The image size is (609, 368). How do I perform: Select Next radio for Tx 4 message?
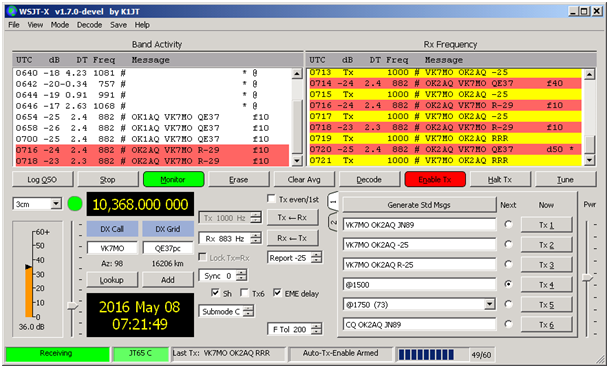coord(508,284)
